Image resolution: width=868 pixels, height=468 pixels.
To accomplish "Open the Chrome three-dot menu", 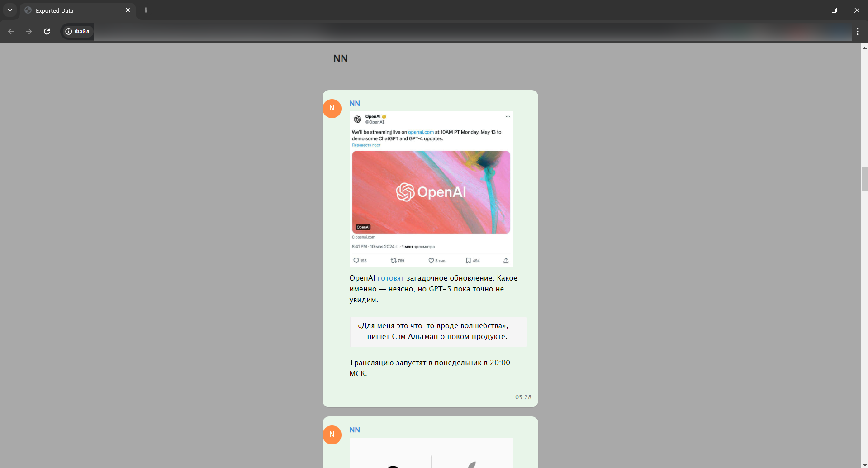I will pyautogui.click(x=857, y=31).
